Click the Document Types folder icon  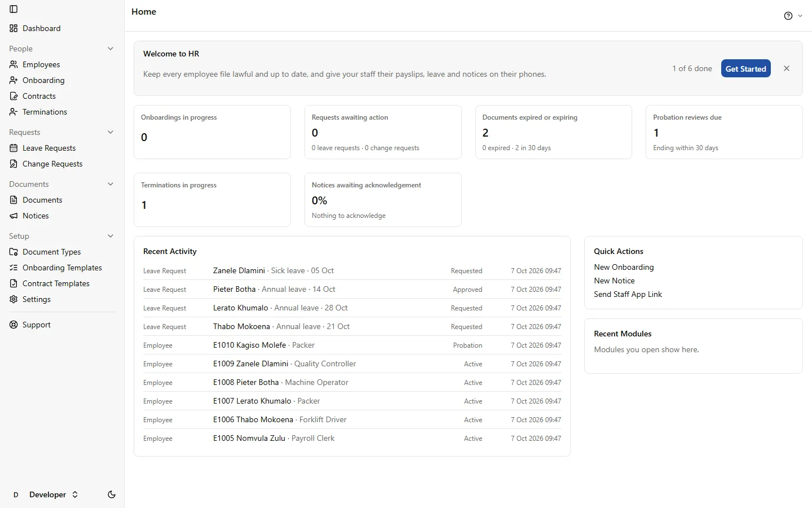14,252
